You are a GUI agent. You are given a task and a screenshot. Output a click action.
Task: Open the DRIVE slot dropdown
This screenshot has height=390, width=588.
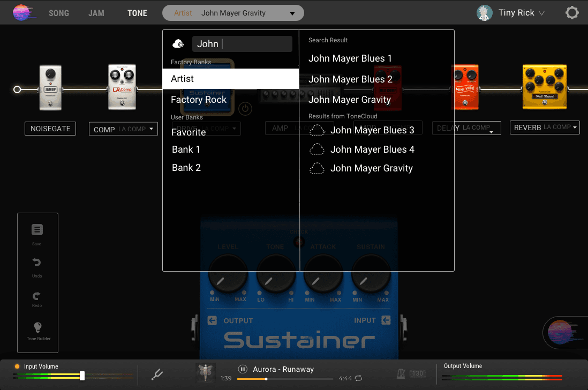coord(206,128)
